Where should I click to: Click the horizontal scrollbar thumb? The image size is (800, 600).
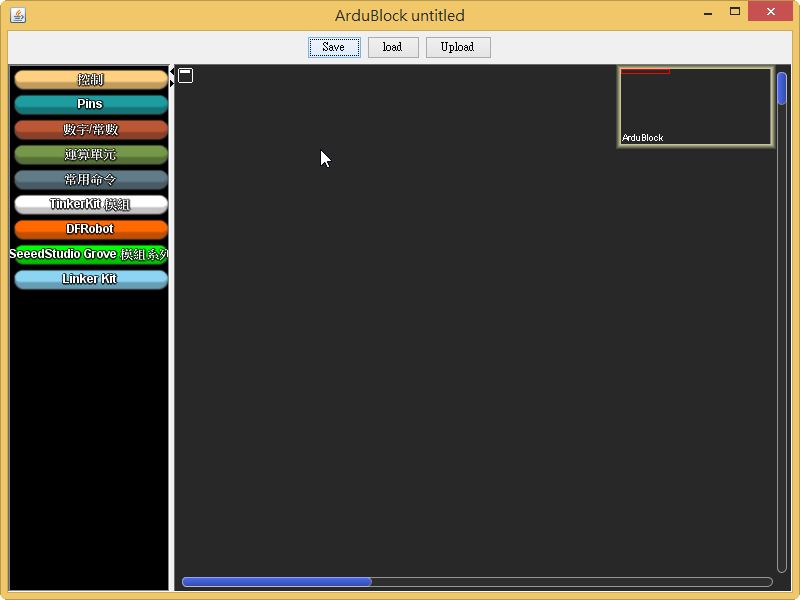pyautogui.click(x=277, y=582)
